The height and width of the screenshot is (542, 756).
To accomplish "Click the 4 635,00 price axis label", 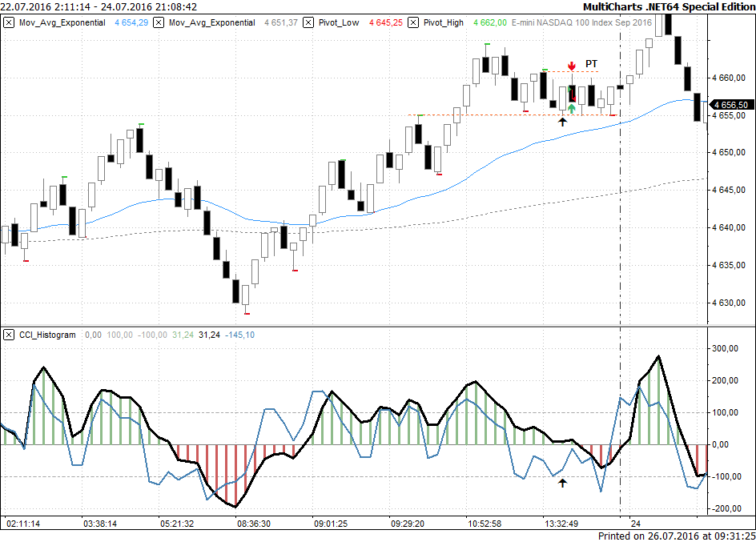I will point(729,266).
